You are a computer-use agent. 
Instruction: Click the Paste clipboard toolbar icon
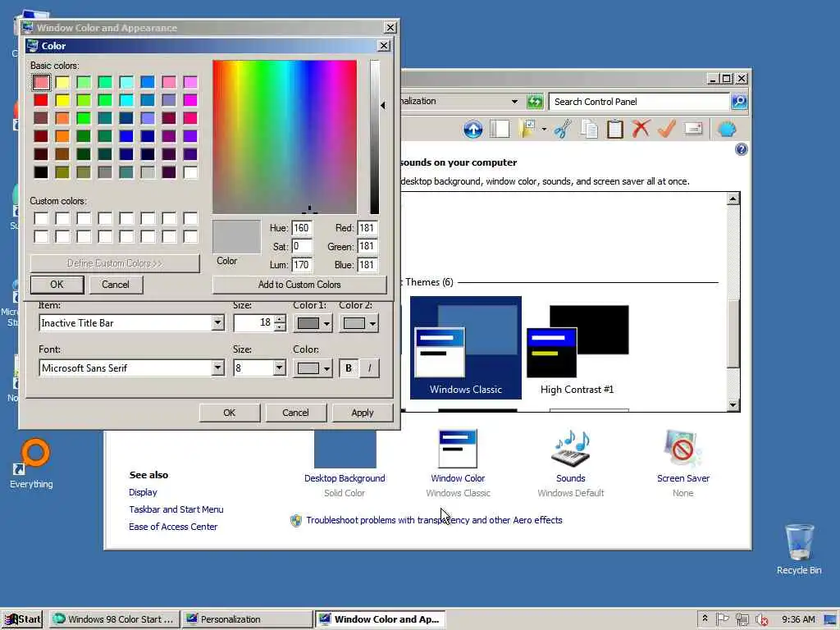pyautogui.click(x=615, y=129)
